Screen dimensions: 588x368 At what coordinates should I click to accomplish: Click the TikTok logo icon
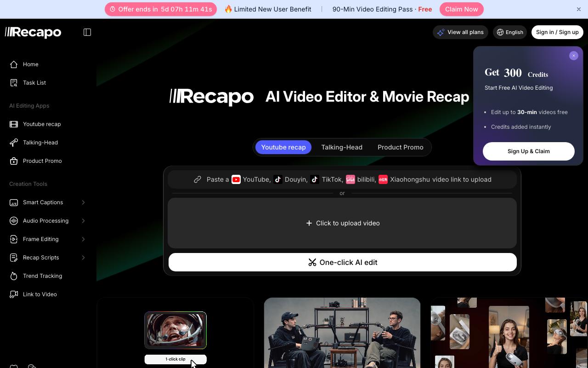click(315, 179)
